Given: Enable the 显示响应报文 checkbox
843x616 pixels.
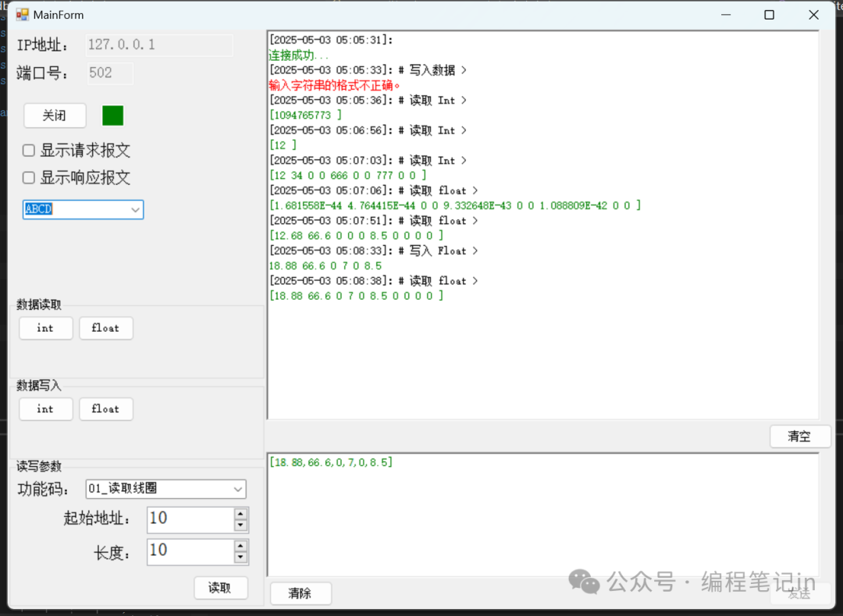Looking at the screenshot, I should pyautogui.click(x=29, y=177).
